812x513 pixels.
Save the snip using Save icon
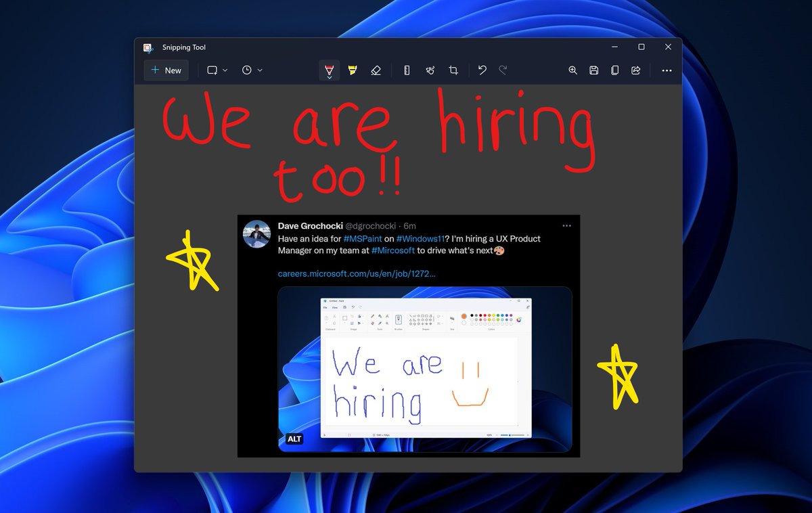(593, 70)
